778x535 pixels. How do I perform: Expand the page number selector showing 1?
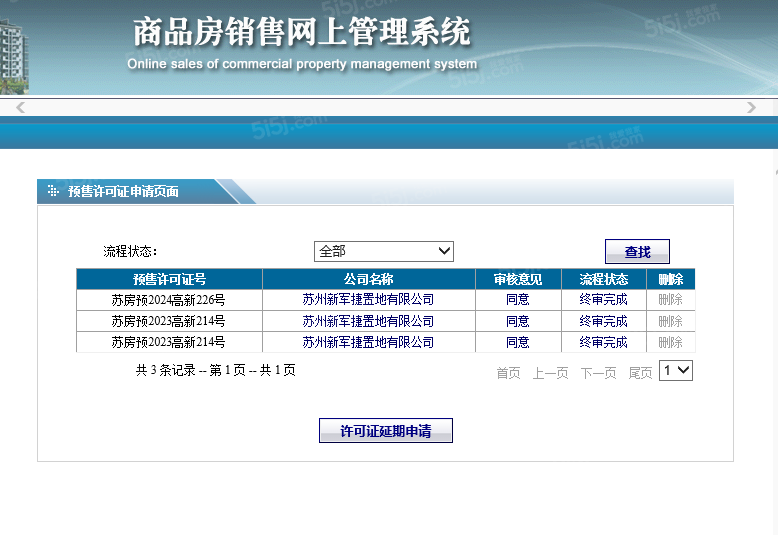[676, 370]
